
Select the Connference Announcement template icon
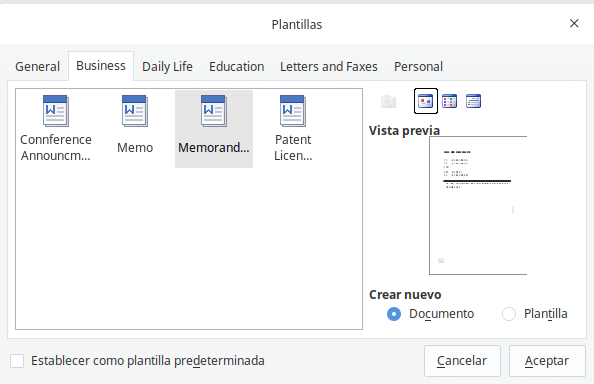click(56, 111)
